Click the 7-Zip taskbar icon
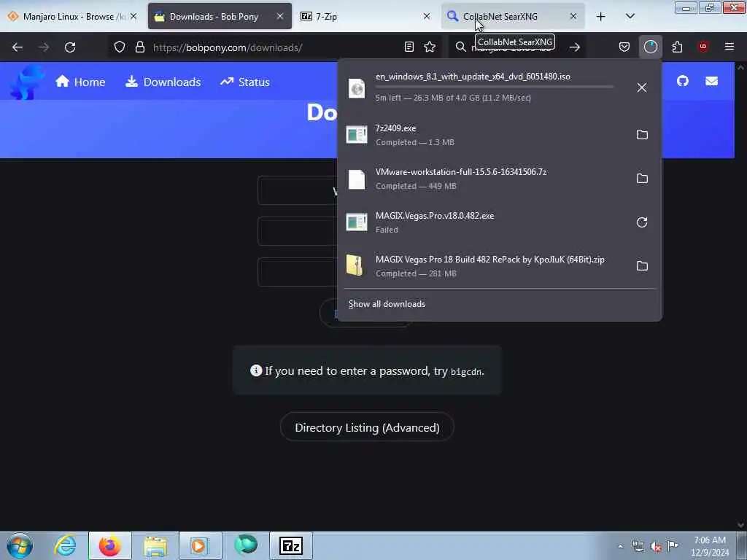Image resolution: width=747 pixels, height=560 pixels. pyautogui.click(x=291, y=545)
